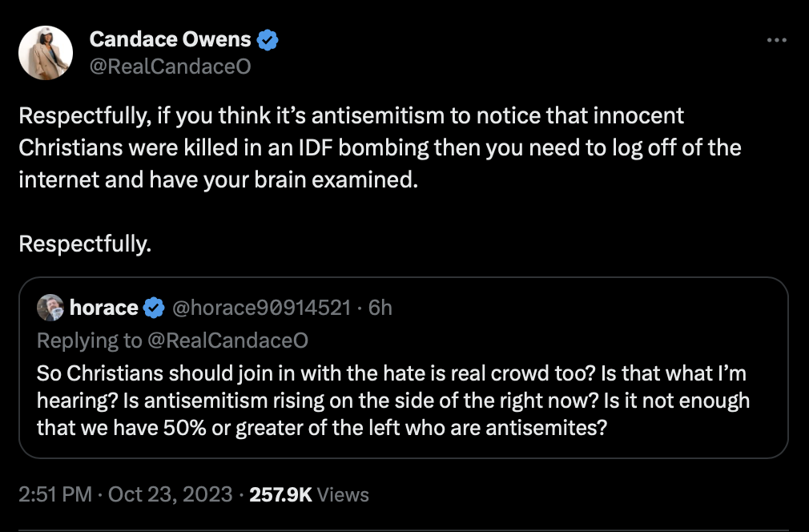Open the @horace90914521 handle
Image resolution: width=809 pixels, height=532 pixels.
tap(260, 308)
